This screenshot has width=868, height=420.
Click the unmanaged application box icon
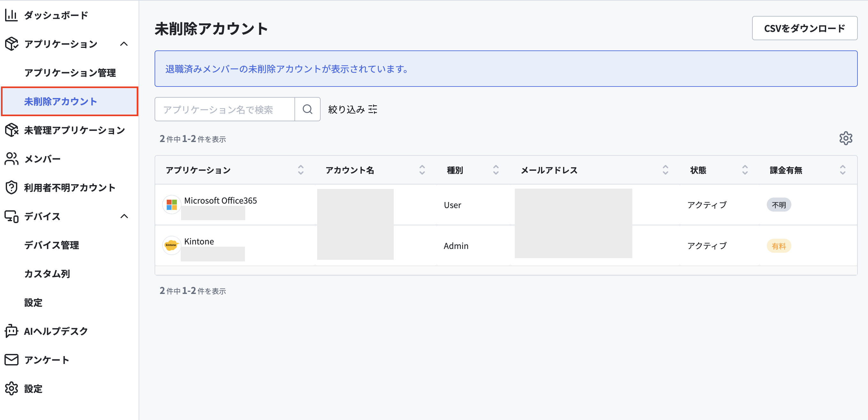[11, 130]
